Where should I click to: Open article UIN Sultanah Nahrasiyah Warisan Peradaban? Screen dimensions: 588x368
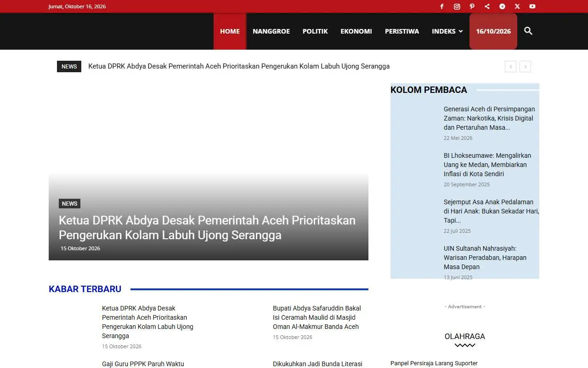click(x=485, y=258)
